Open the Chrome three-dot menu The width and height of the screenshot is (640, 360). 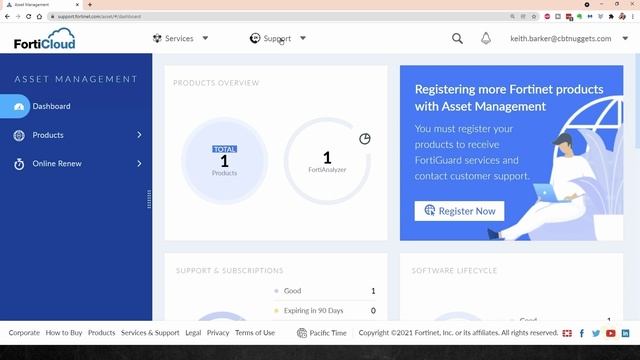click(633, 16)
